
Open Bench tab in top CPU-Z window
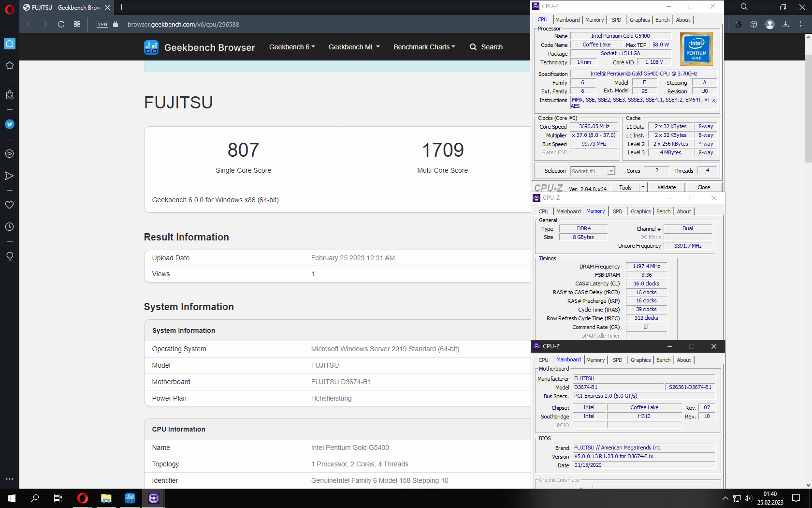[663, 20]
